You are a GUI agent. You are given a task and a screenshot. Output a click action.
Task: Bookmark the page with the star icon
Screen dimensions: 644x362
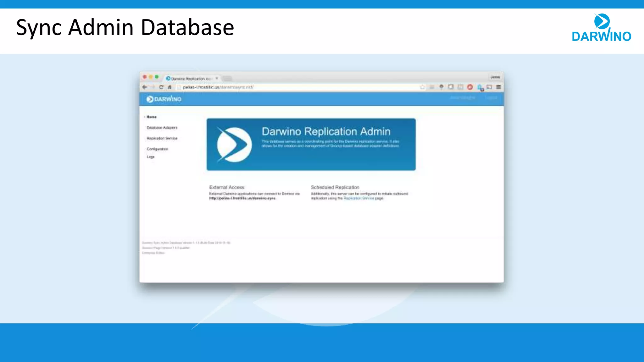tap(422, 87)
